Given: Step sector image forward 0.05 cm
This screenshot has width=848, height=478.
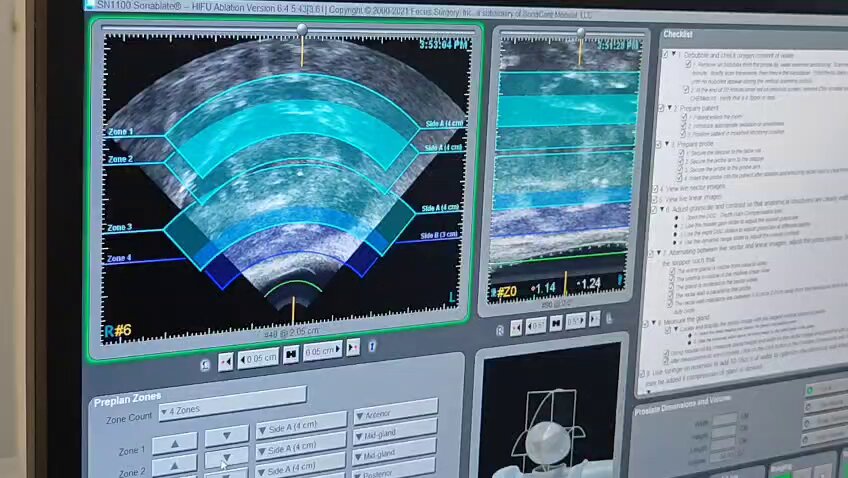Looking at the screenshot, I should (x=323, y=351).
